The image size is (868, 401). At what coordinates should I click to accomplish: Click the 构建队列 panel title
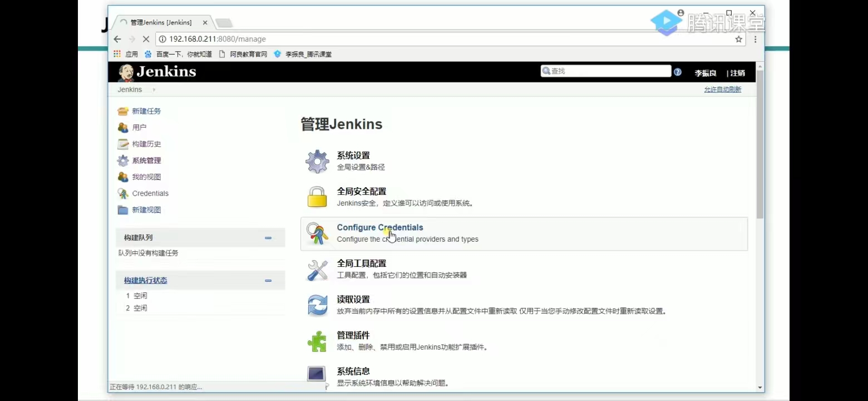point(138,238)
